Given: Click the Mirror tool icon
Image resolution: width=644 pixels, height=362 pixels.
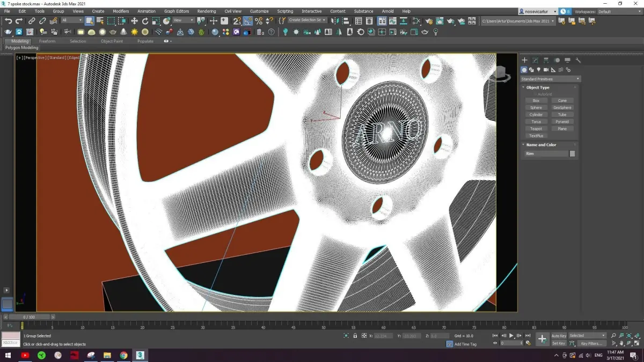Looking at the screenshot, I should (x=334, y=21).
